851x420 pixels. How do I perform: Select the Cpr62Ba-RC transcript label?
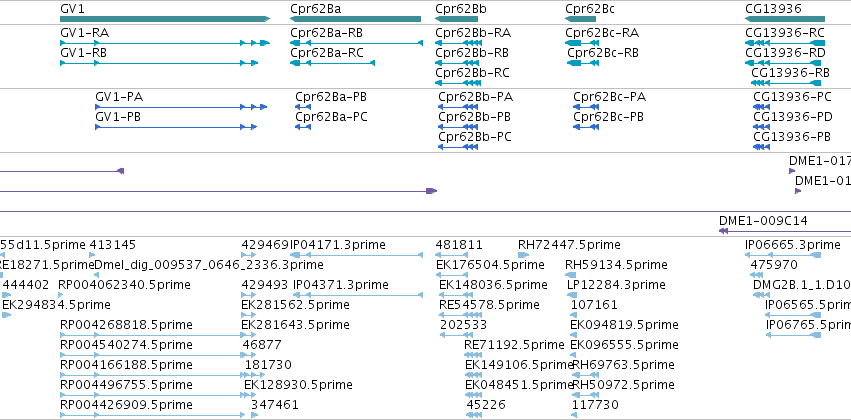pyautogui.click(x=327, y=53)
